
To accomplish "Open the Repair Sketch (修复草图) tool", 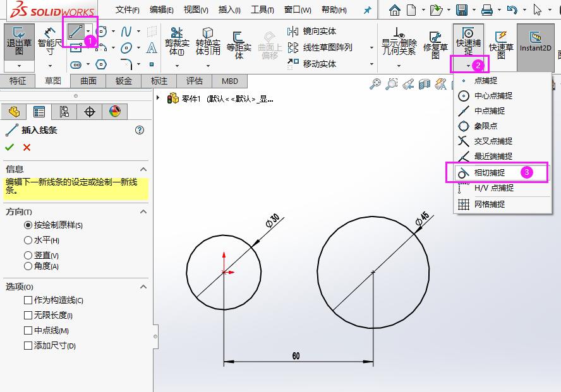I will [x=435, y=41].
